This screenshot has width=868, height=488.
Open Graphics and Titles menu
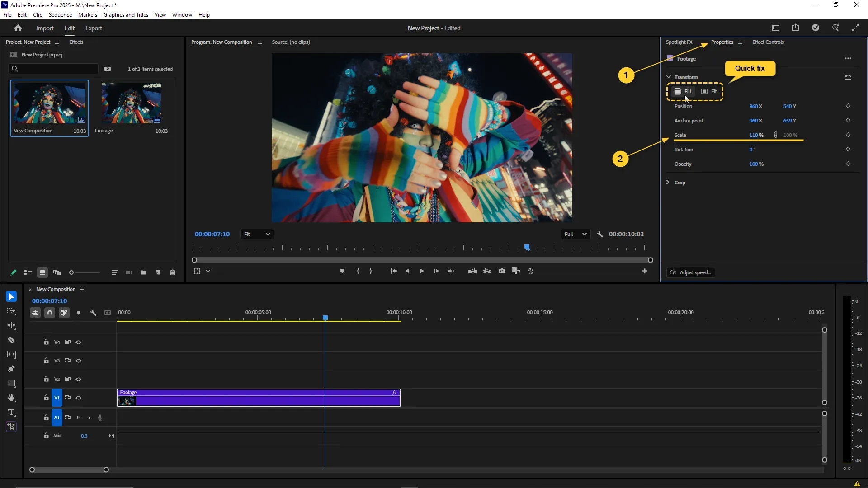tap(126, 15)
